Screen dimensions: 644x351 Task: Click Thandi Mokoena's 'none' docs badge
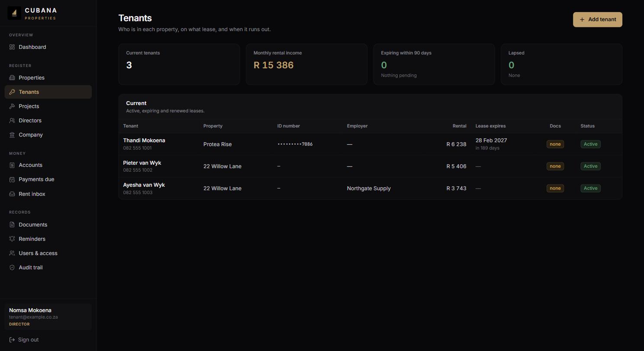coord(555,144)
